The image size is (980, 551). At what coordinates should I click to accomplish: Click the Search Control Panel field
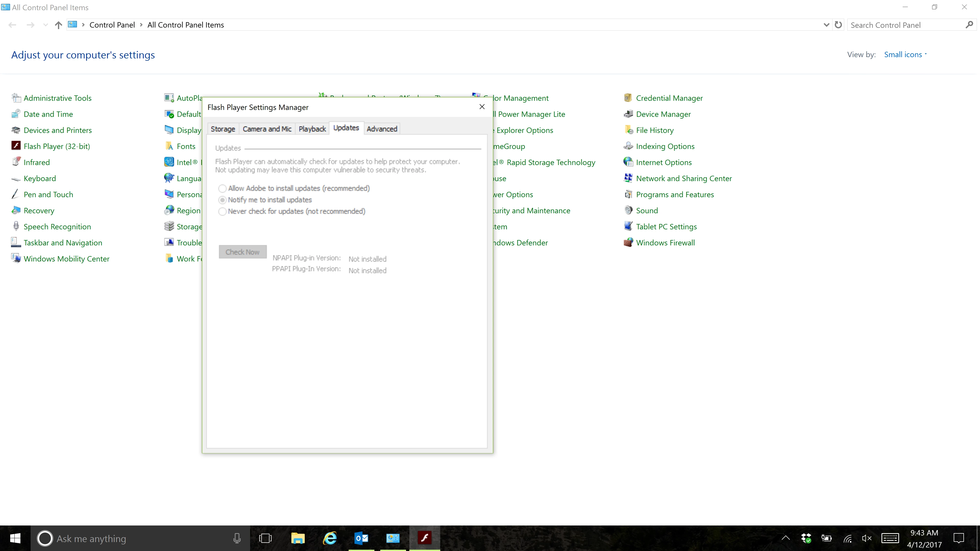[x=905, y=25]
